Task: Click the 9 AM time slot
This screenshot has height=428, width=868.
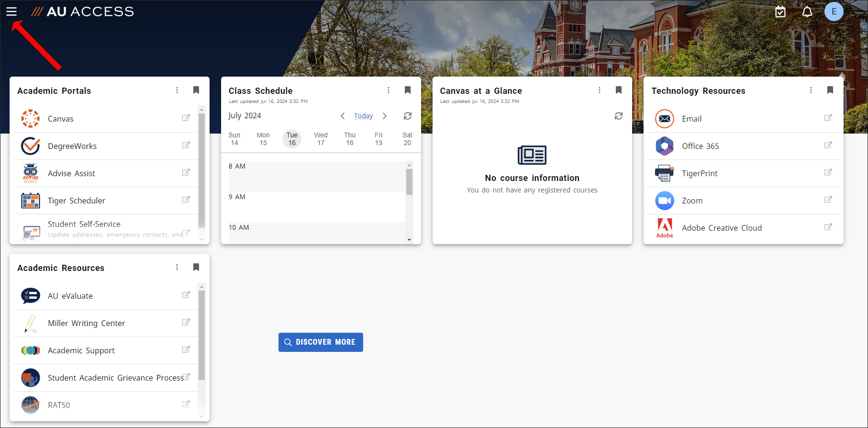Action: tap(317, 207)
